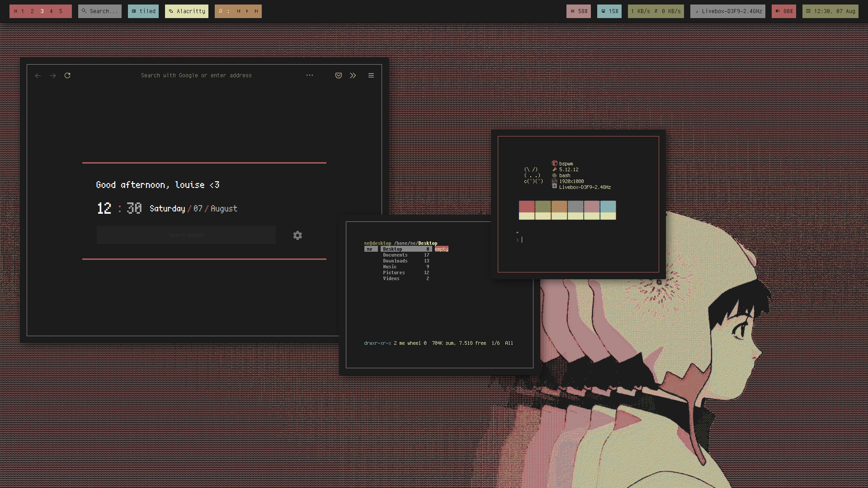This screenshot has height=488, width=868.
Task: Switch to workspace 1 in the bar
Action: (23, 11)
